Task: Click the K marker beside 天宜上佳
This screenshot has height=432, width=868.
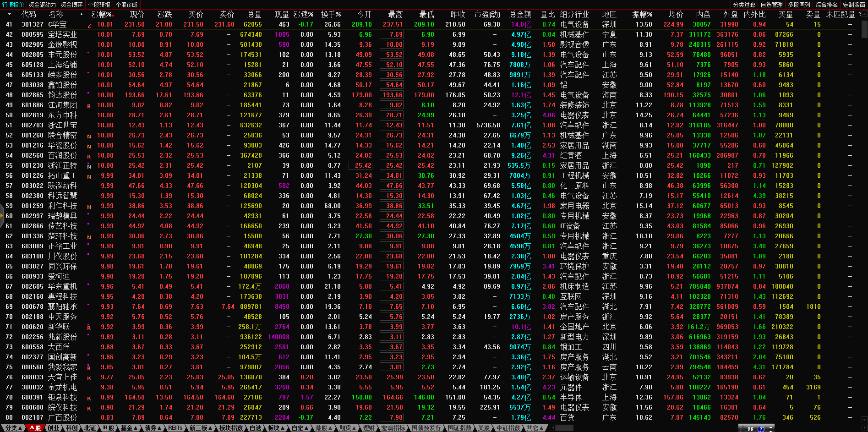Action: [x=89, y=378]
